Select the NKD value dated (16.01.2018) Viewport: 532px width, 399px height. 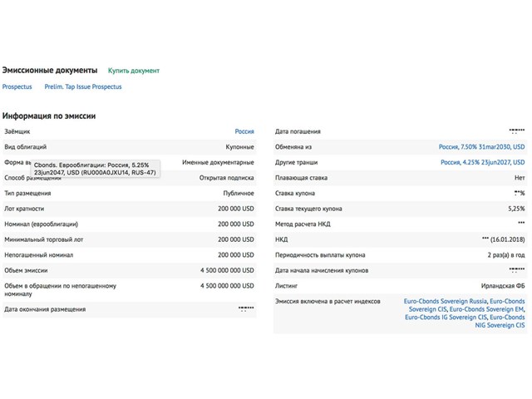point(503,239)
